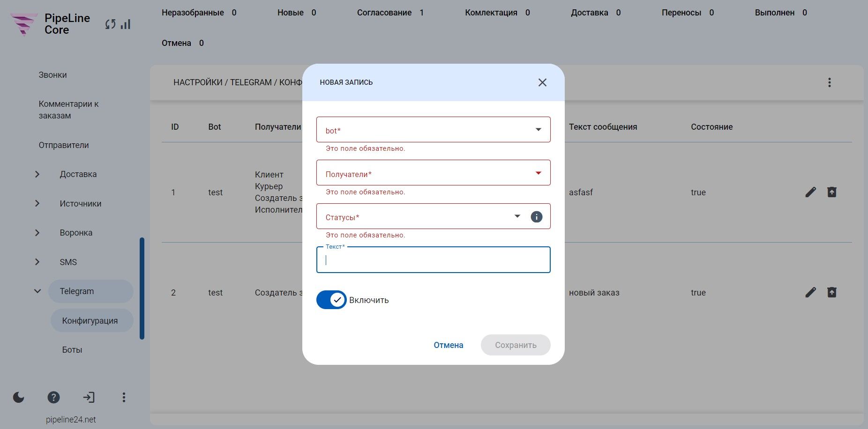Toggle the Включить switch
The width and height of the screenshot is (868, 429).
pyautogui.click(x=331, y=300)
